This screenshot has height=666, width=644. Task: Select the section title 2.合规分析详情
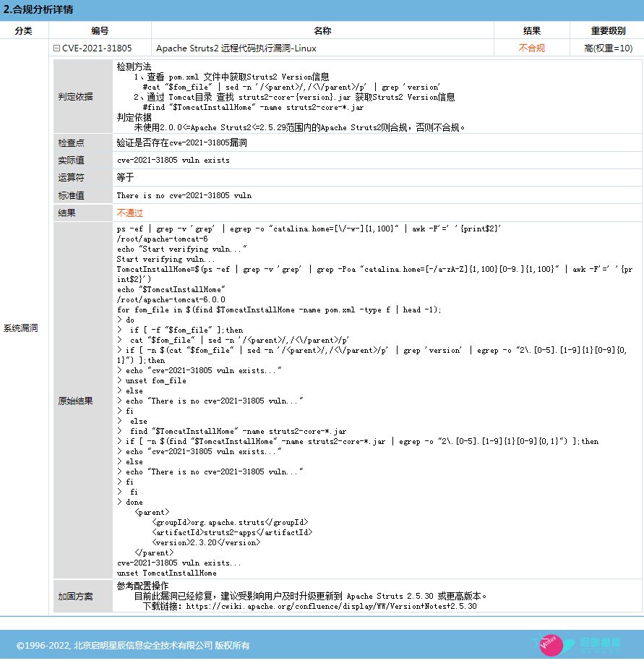click(38, 9)
